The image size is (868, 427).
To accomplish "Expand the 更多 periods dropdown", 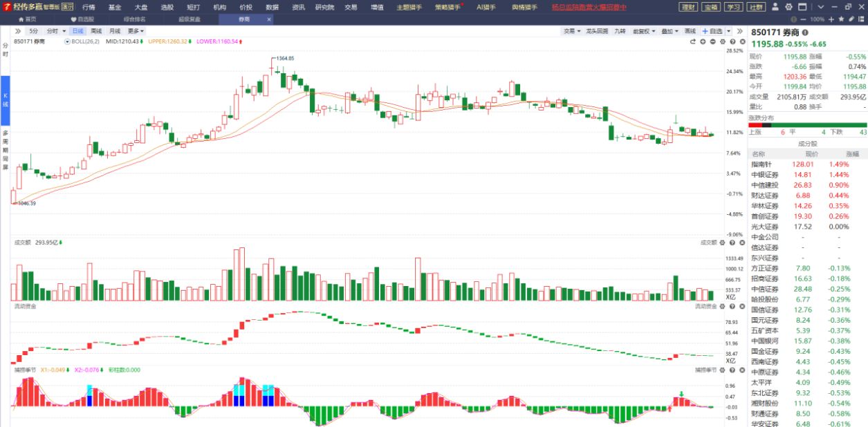I will coord(136,31).
